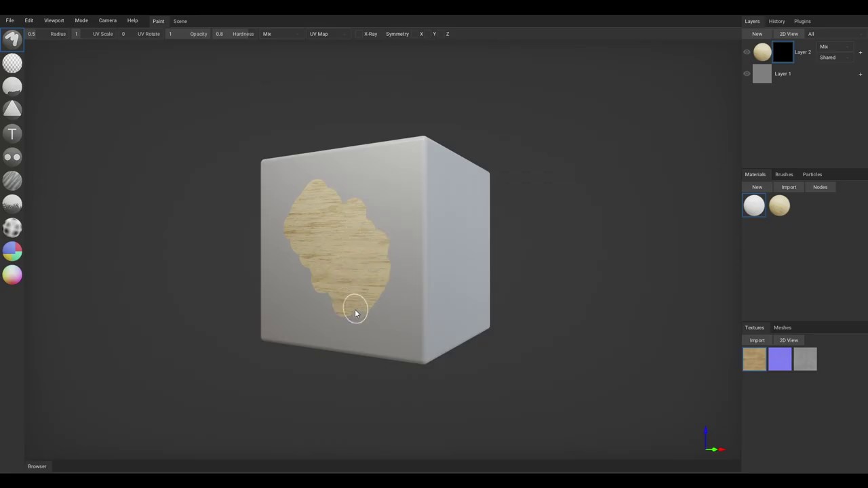Switch to the History tab

(x=776, y=21)
